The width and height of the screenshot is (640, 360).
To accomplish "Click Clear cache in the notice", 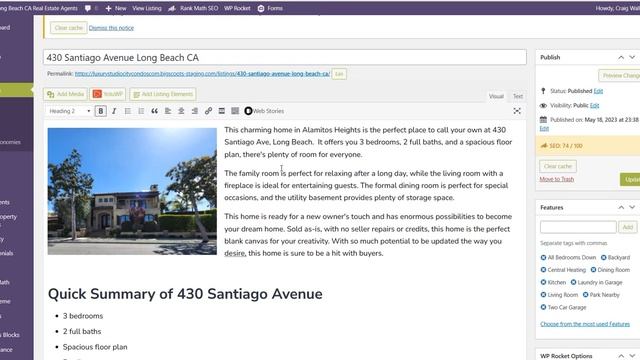I will 69,28.
